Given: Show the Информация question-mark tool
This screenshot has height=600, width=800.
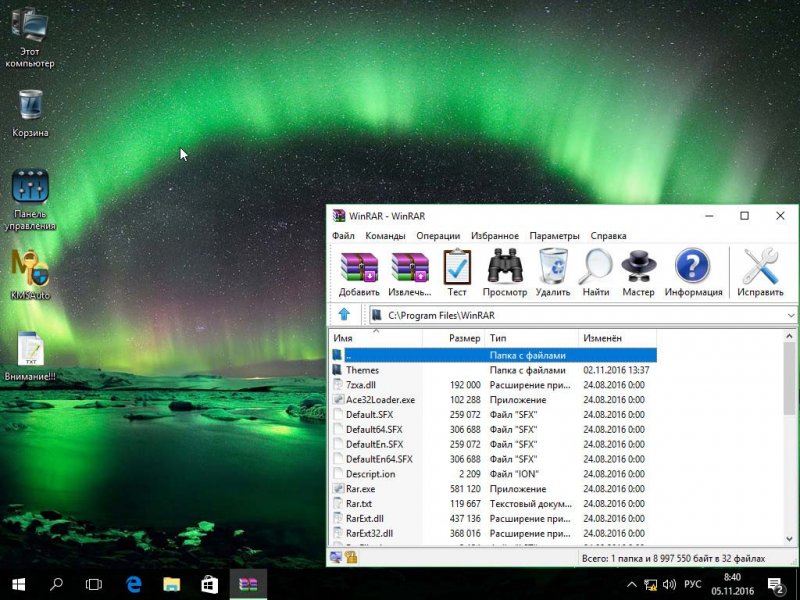Looking at the screenshot, I should pyautogui.click(x=693, y=272).
